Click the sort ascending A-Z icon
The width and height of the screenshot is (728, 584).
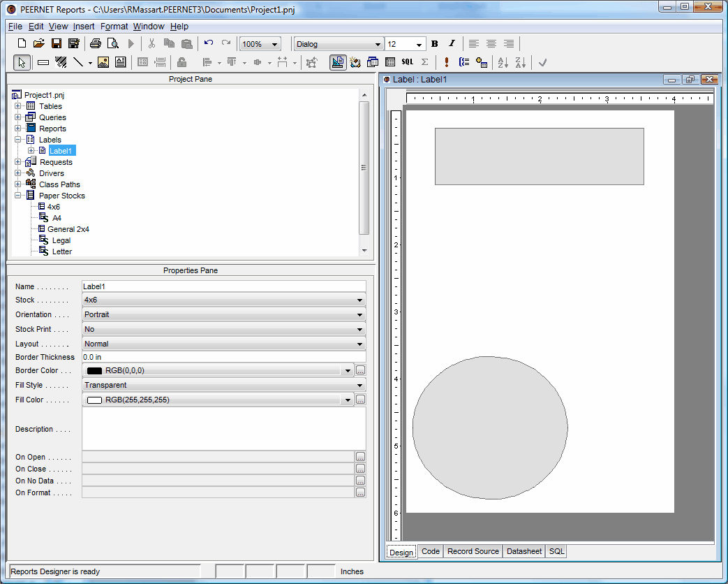(503, 62)
